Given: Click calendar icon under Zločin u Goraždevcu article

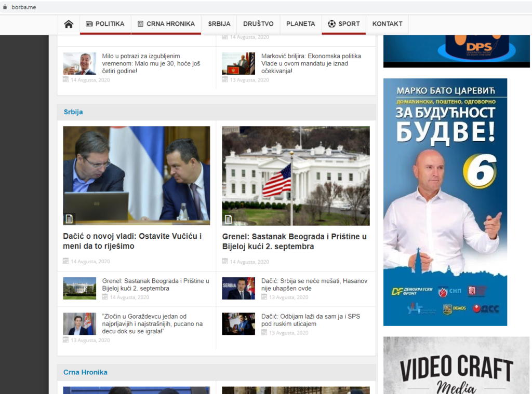Looking at the screenshot, I should 66,339.
